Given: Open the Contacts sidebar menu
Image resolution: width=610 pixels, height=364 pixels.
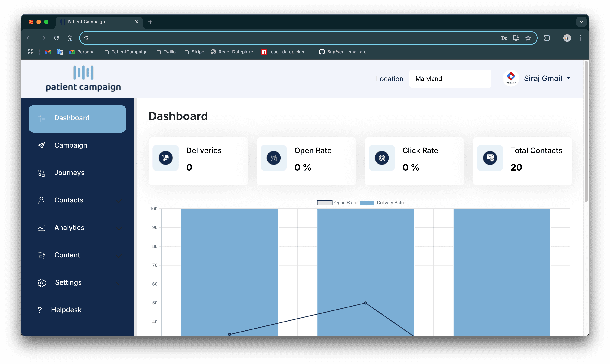Looking at the screenshot, I should 77,200.
